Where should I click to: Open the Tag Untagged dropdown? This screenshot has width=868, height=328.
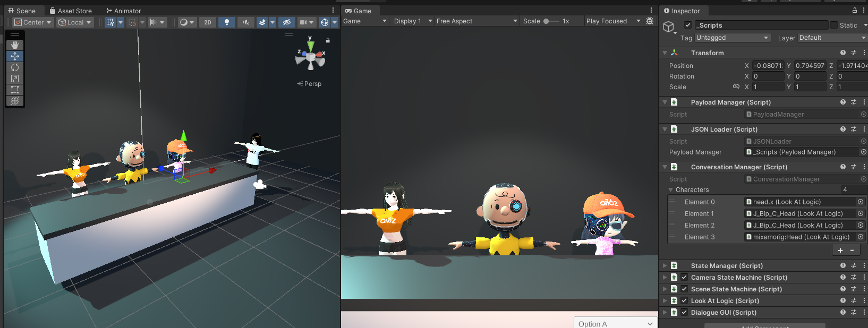tap(732, 38)
